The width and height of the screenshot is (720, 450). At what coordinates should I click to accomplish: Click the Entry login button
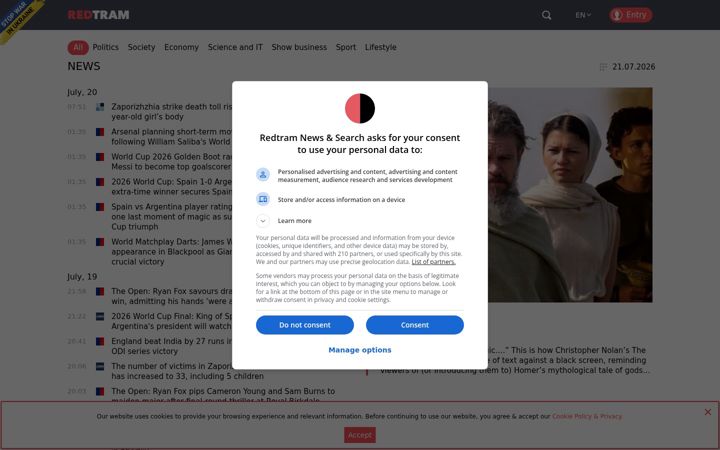tap(630, 15)
